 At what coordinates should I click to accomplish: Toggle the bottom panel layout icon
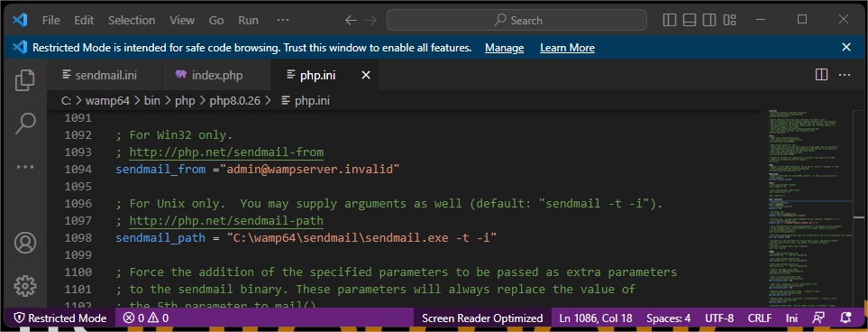pyautogui.click(x=690, y=21)
